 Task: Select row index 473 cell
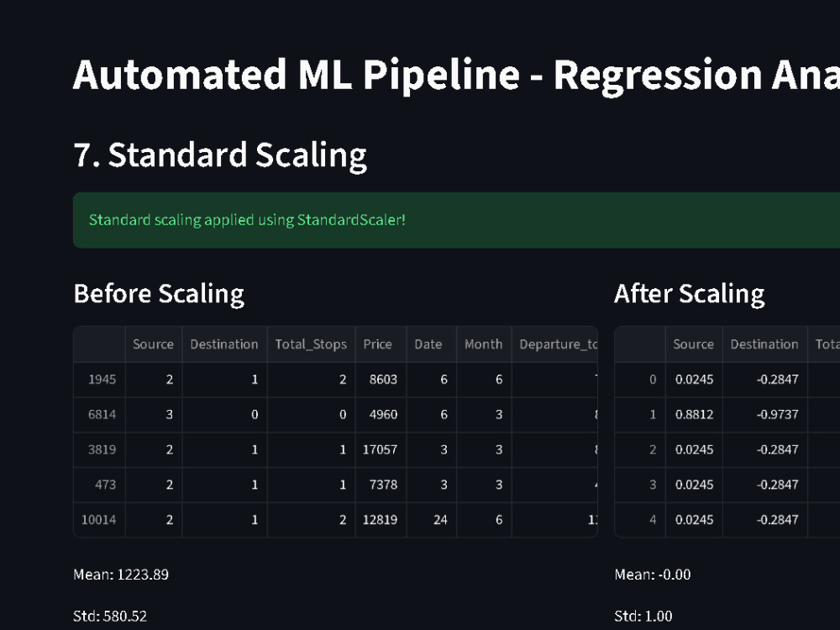click(100, 485)
